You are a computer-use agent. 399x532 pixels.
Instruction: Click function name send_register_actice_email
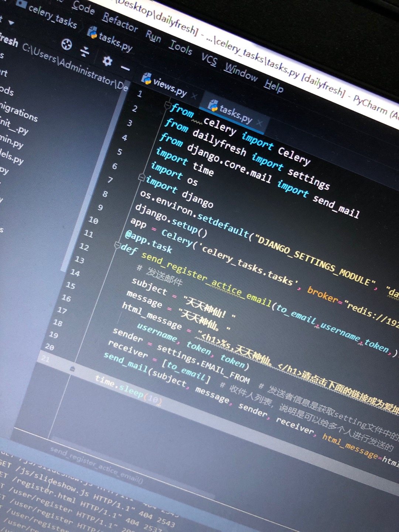206,280
